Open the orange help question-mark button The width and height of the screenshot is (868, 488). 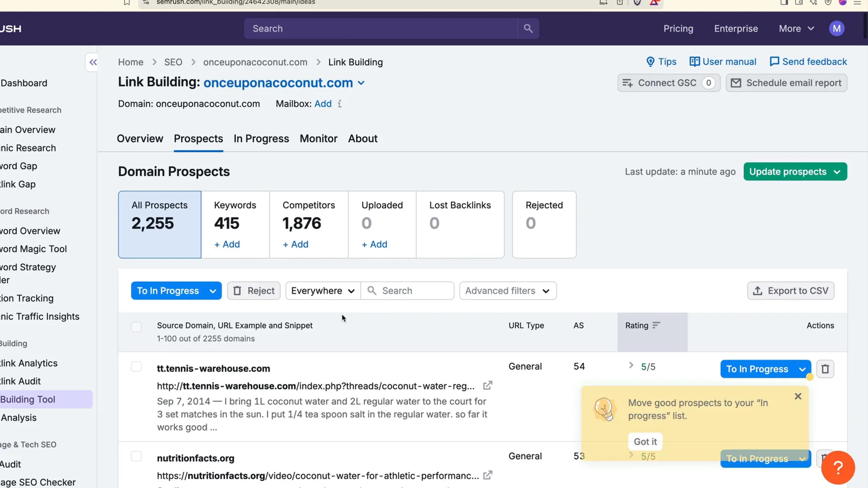[x=838, y=467]
